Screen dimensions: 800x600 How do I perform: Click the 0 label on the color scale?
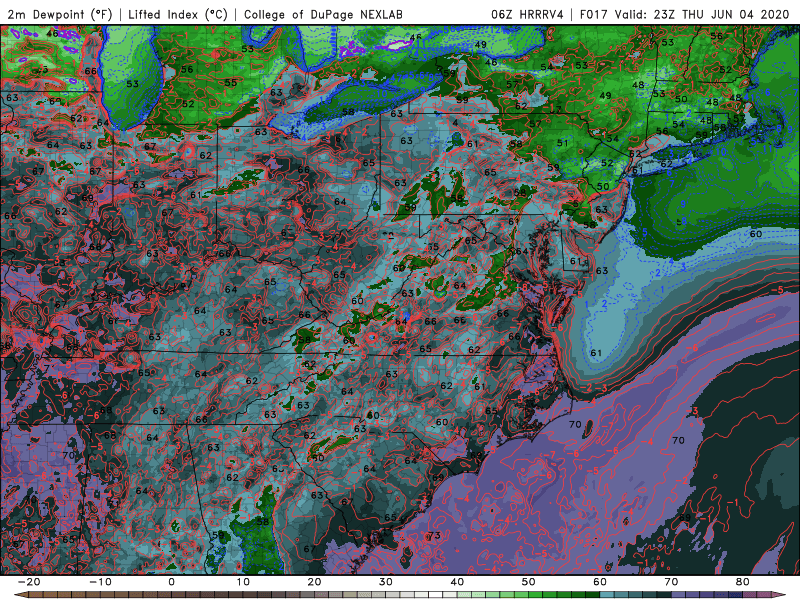pyautogui.click(x=171, y=582)
